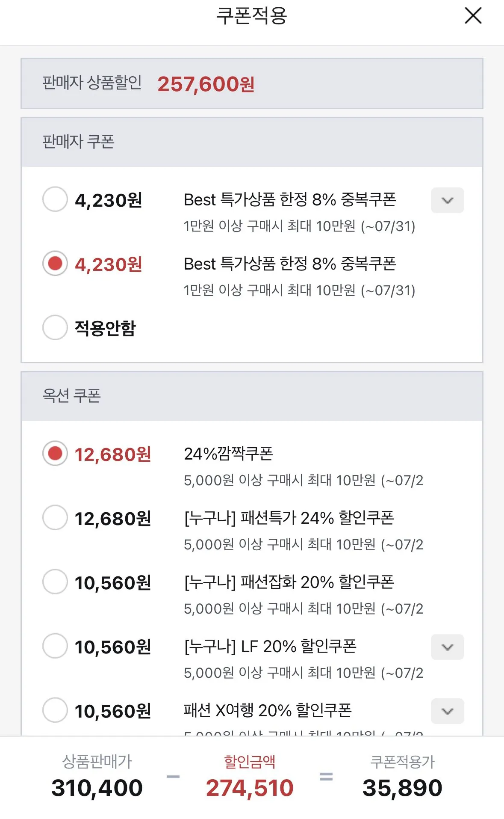This screenshot has width=504, height=819.
Task: Select [누구나] 패션잡화 20% 할인쿠폰 radio
Action: coord(55,582)
